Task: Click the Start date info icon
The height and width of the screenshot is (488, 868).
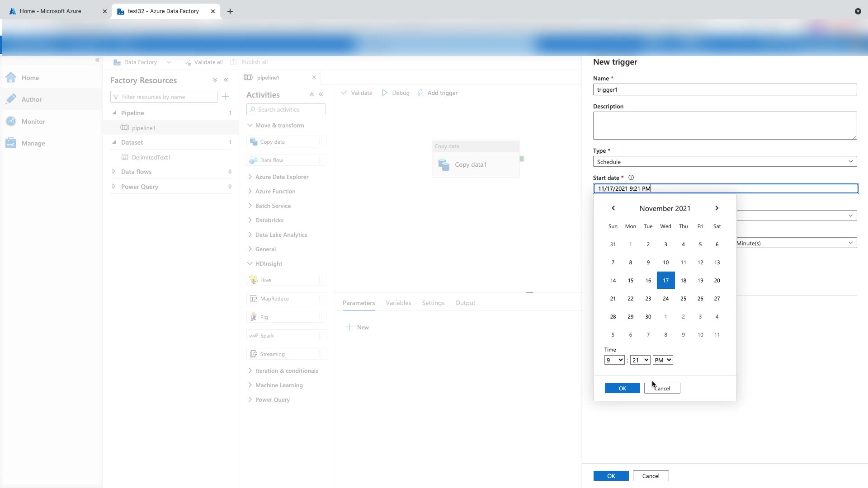Action: 631,178
